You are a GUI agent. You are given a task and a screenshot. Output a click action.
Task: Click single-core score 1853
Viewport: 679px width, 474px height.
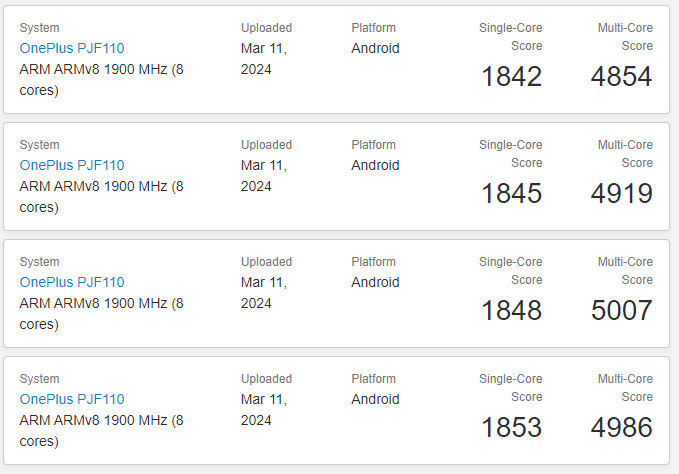click(511, 427)
